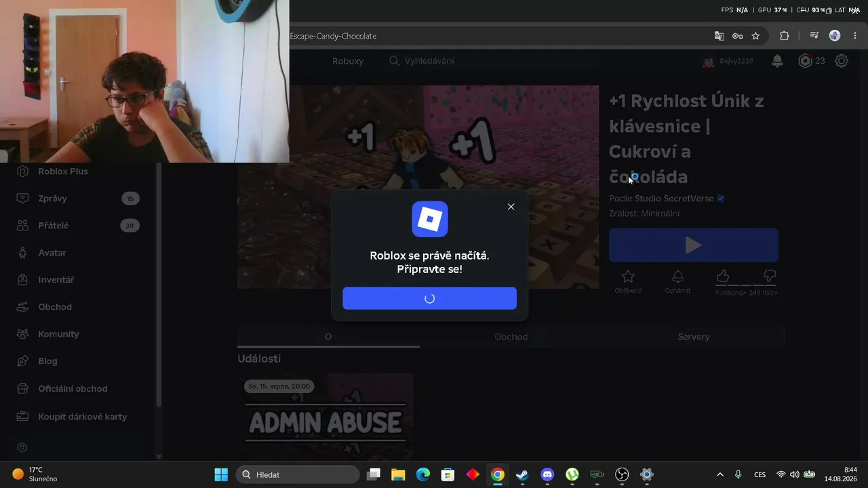Click the taskbar Hledat search box
Image resolution: width=868 pixels, height=488 pixels.
(x=297, y=474)
